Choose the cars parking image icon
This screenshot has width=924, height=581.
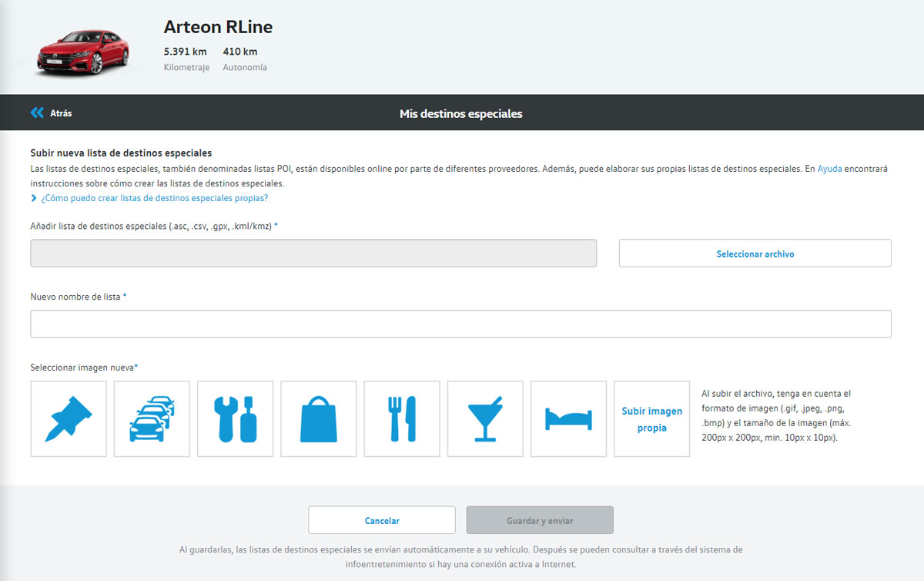pyautogui.click(x=152, y=419)
